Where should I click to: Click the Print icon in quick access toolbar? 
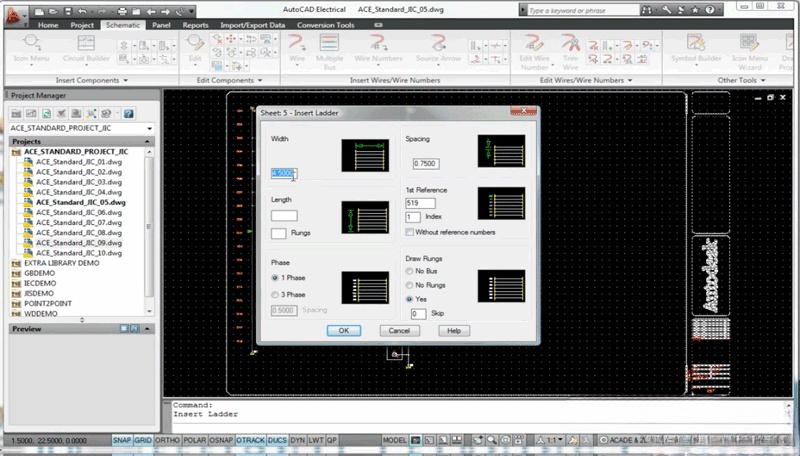point(122,11)
